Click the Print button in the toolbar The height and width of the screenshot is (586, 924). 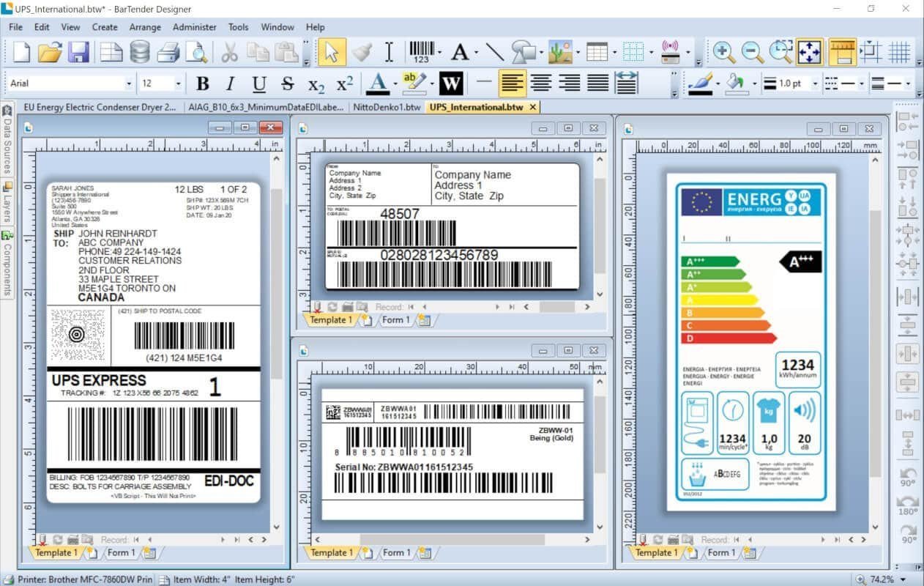(x=168, y=52)
